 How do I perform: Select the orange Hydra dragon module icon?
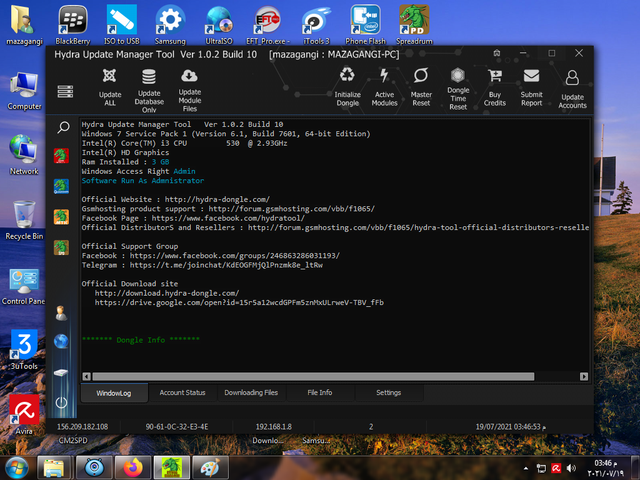click(x=61, y=217)
